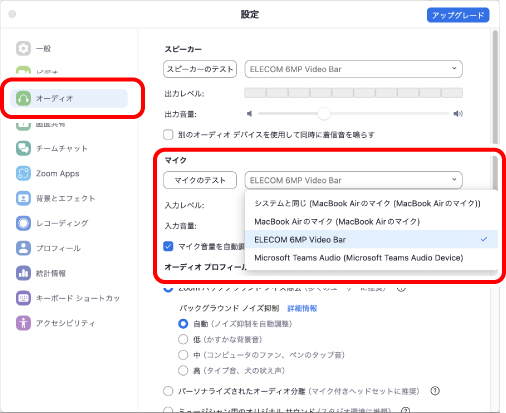Select 低 (かすかな背景音) radio button
The image size is (506, 413).
pos(183,339)
